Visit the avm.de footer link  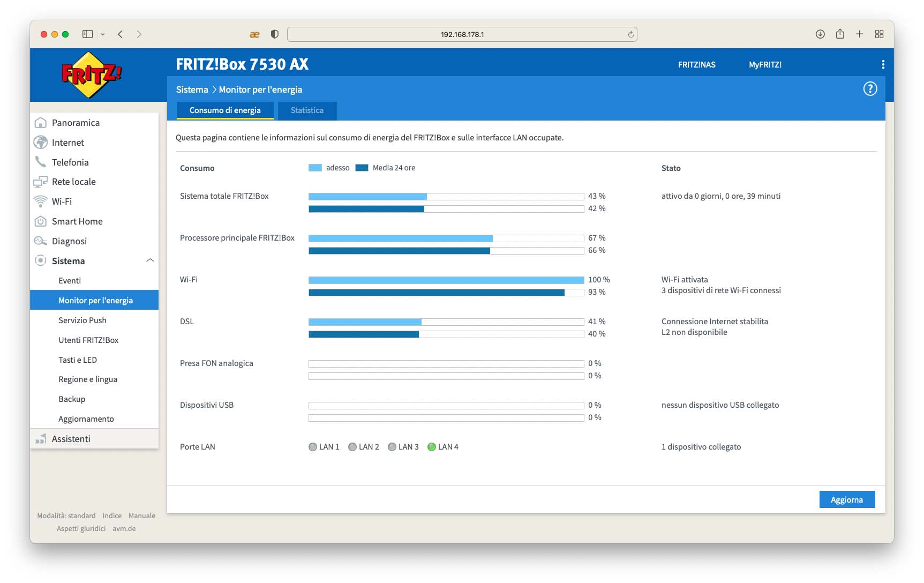pos(124,528)
